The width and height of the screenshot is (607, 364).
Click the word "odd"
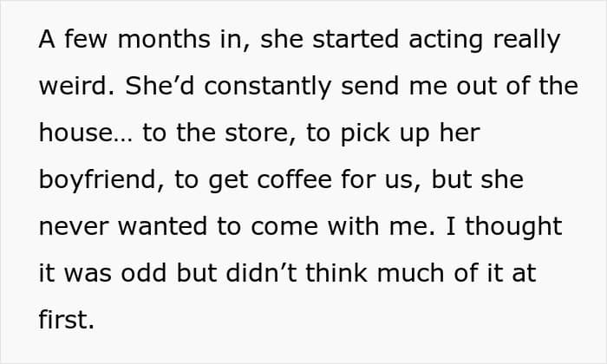pyautogui.click(x=144, y=273)
